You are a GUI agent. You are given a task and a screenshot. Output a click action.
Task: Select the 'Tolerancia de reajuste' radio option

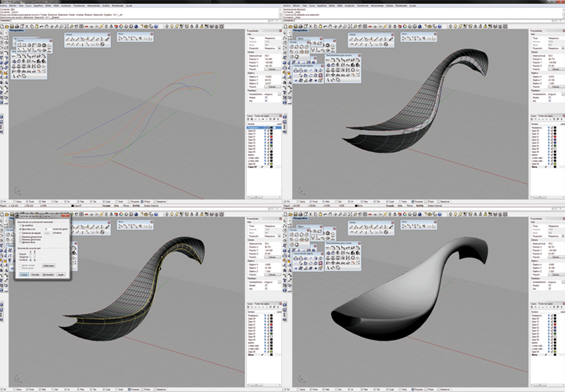(20, 233)
